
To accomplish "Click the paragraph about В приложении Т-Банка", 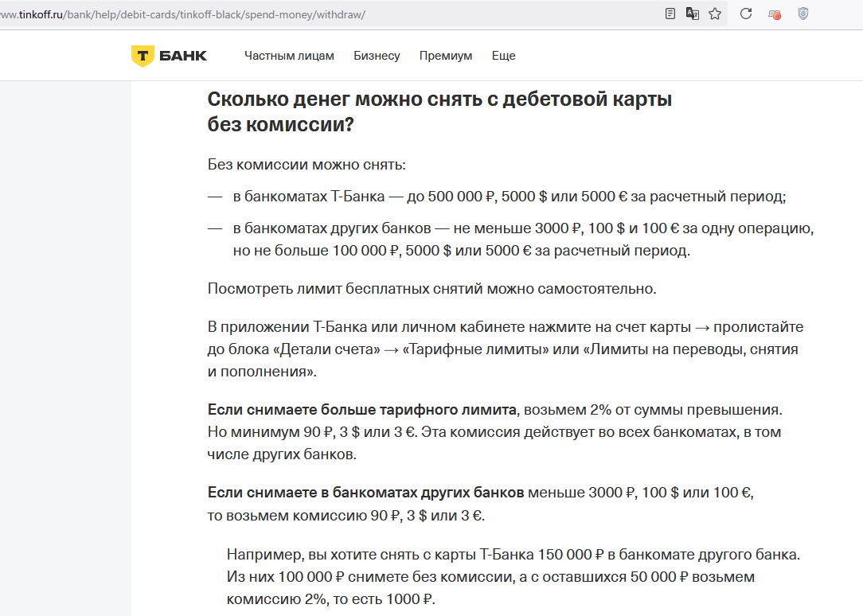I will (505, 349).
